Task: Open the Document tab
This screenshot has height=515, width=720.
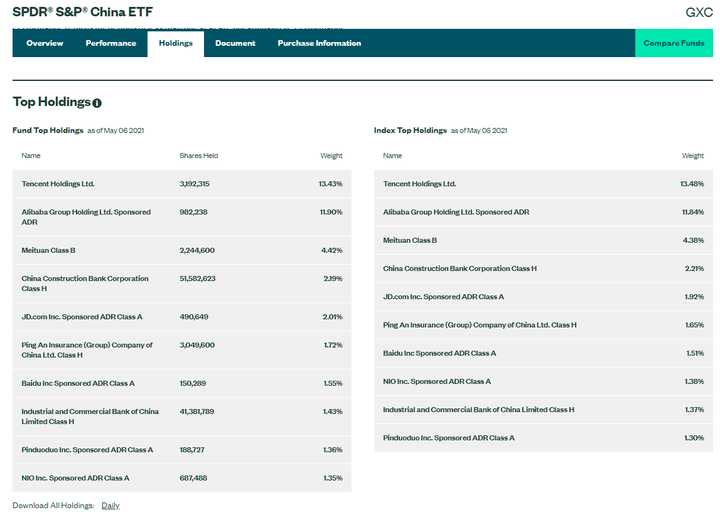Action: click(235, 43)
